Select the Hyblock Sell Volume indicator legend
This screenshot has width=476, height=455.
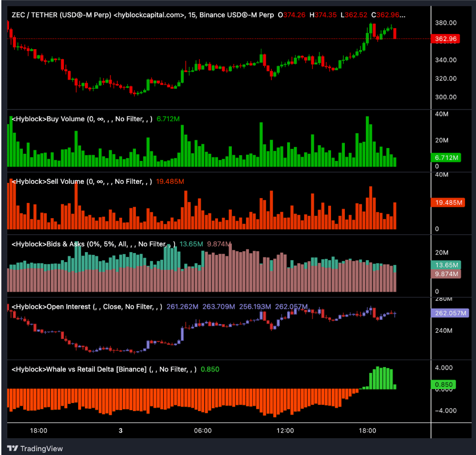pos(81,181)
